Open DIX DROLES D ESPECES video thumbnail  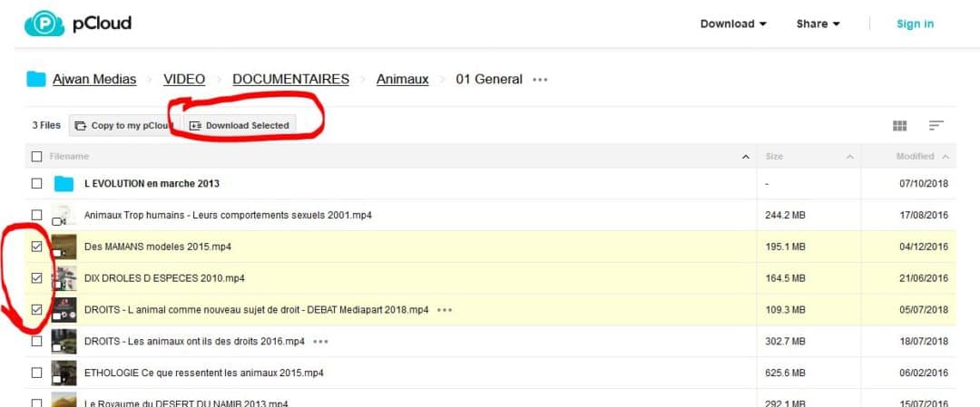[64, 278]
